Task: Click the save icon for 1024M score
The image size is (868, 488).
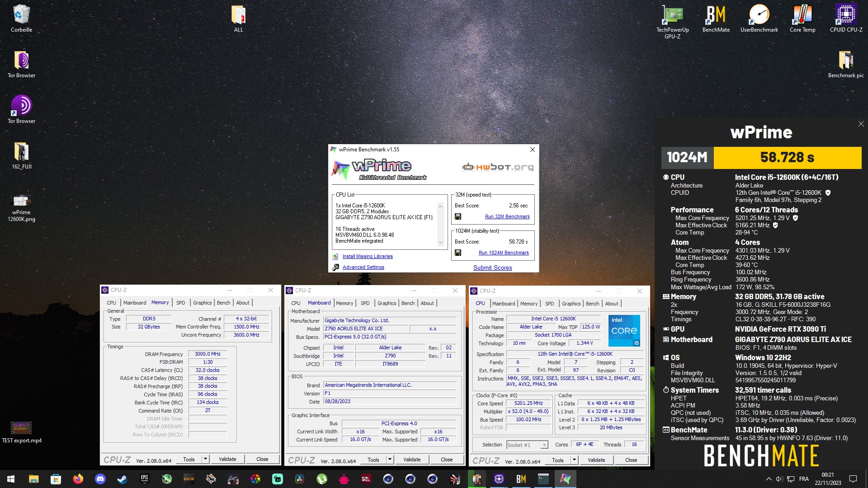Action: (458, 253)
